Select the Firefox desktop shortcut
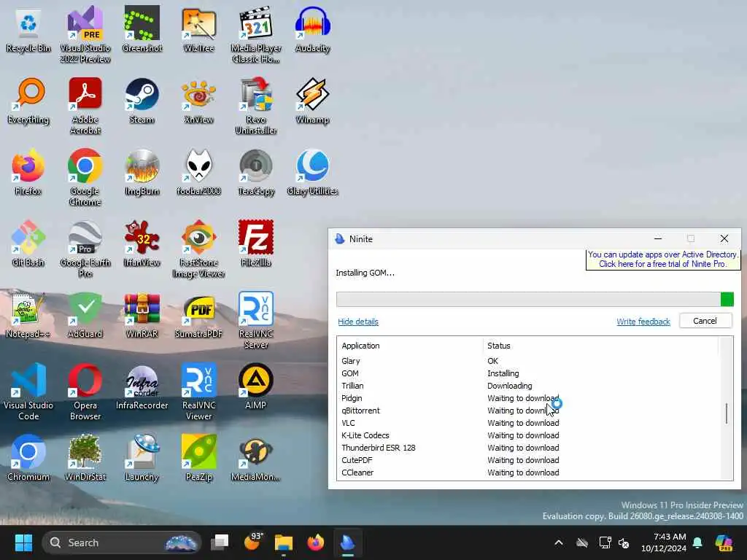 point(28,173)
